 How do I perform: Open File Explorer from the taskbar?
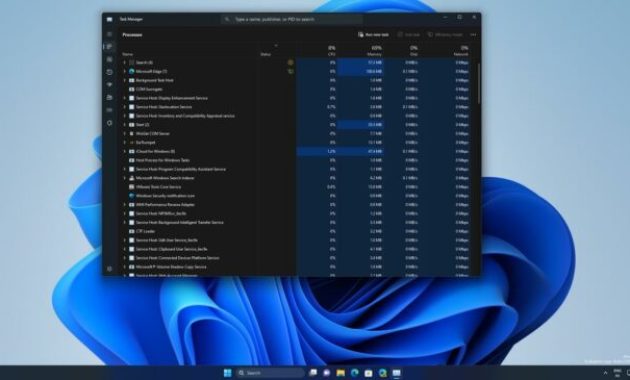click(x=341, y=373)
